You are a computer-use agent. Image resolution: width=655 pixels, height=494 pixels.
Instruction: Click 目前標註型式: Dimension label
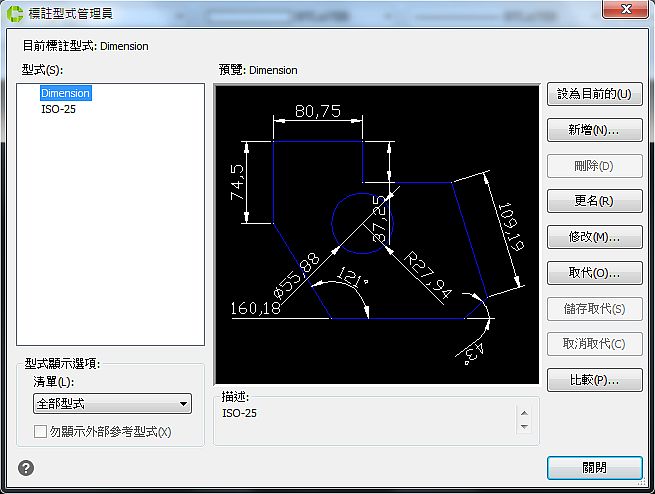point(85,46)
